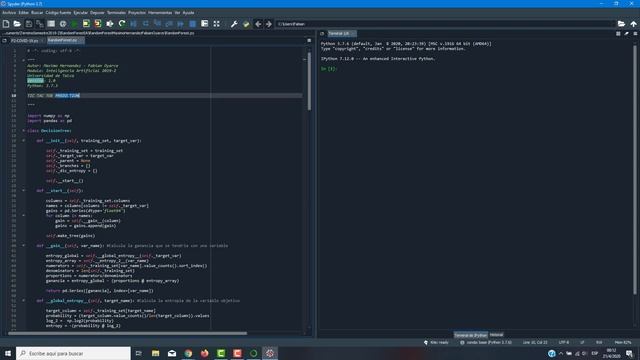The width and height of the screenshot is (640, 360).
Task: Open the Buscar menu
Action: 37,13
